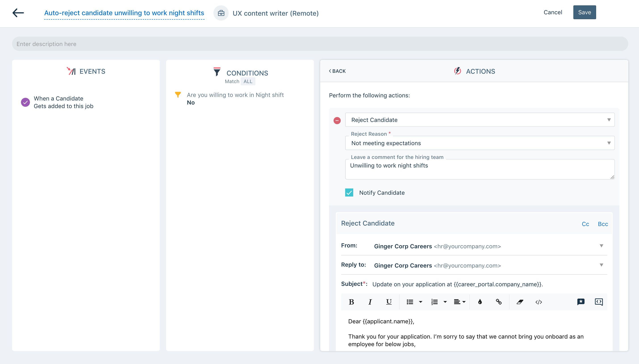Click the Conditions funnel header icon
Viewport: 639px width, 364px height.
click(x=217, y=72)
